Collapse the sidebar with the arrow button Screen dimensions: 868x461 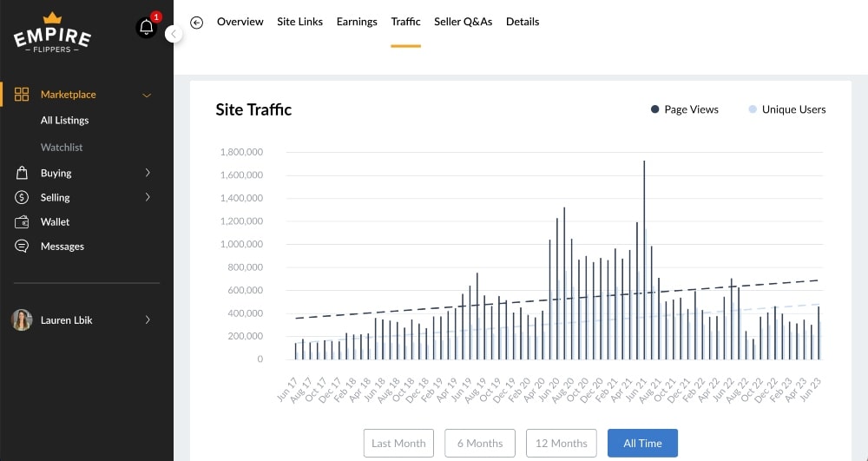(174, 34)
